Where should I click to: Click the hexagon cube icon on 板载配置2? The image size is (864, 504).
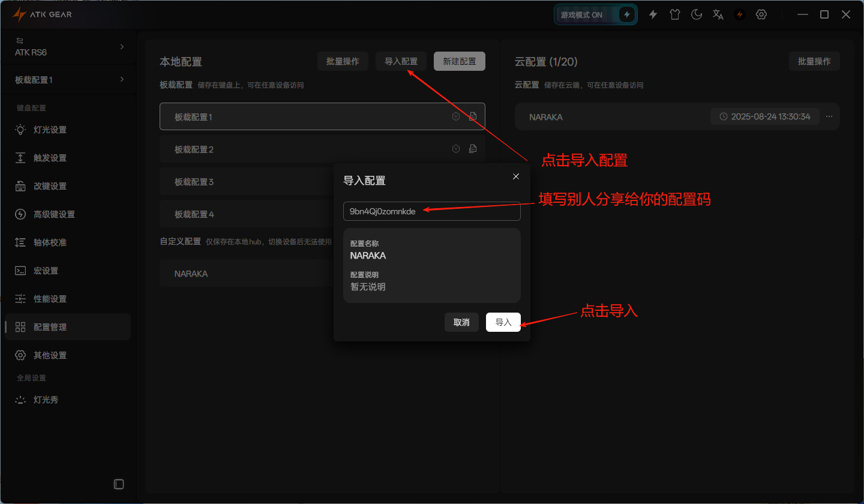(x=456, y=149)
